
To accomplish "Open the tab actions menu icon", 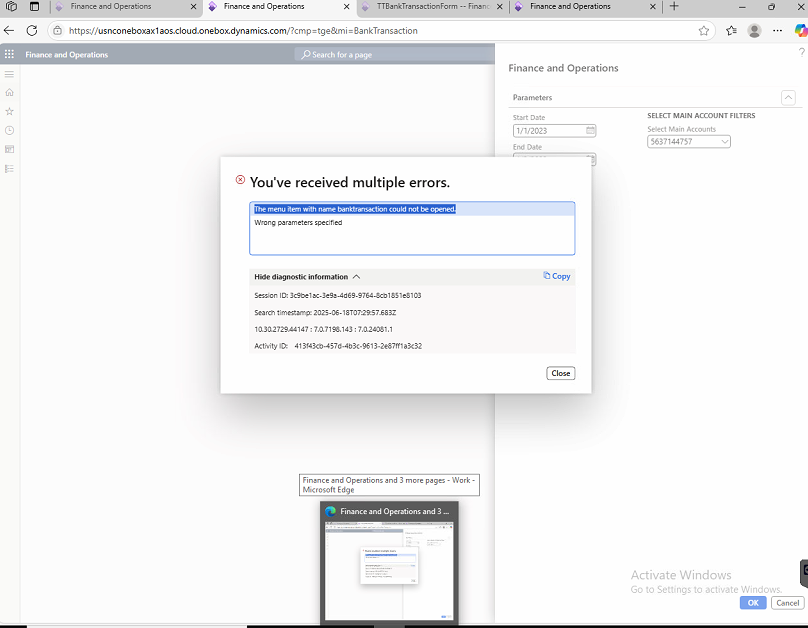I will (x=34, y=7).
